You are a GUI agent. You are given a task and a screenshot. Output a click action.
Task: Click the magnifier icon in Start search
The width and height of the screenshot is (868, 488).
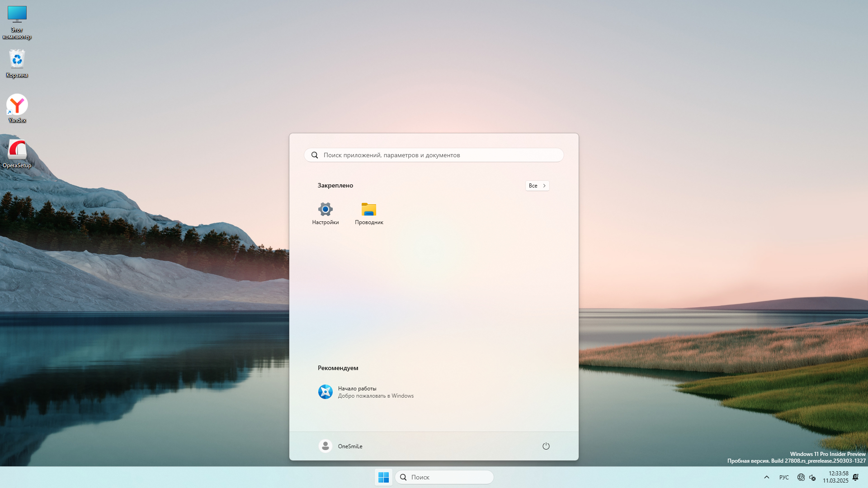tap(315, 155)
